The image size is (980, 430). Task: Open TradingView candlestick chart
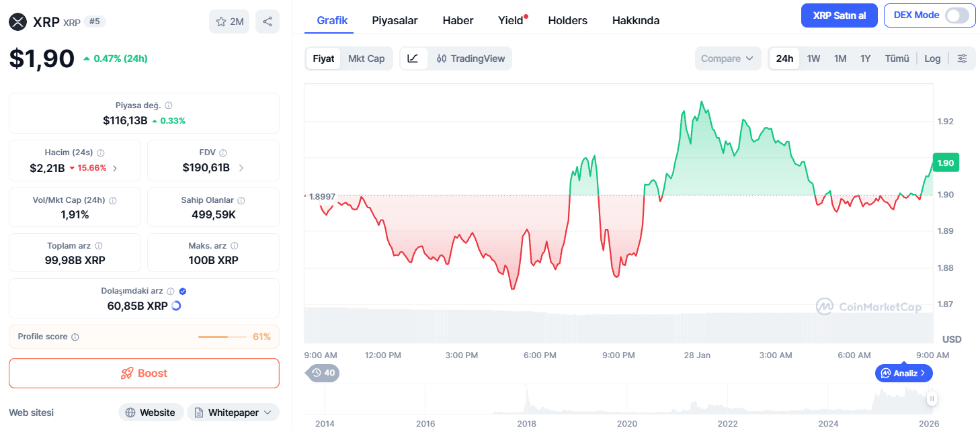(x=471, y=58)
